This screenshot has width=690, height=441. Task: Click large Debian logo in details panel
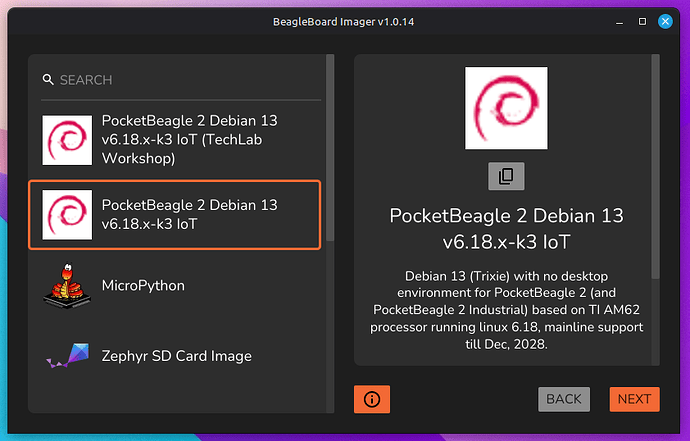pyautogui.click(x=506, y=108)
